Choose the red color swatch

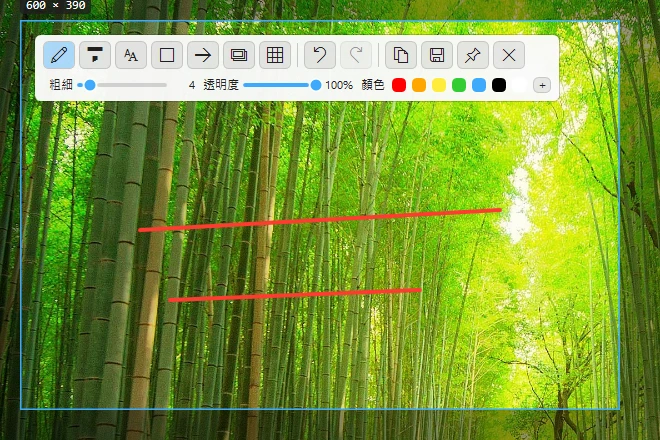399,85
